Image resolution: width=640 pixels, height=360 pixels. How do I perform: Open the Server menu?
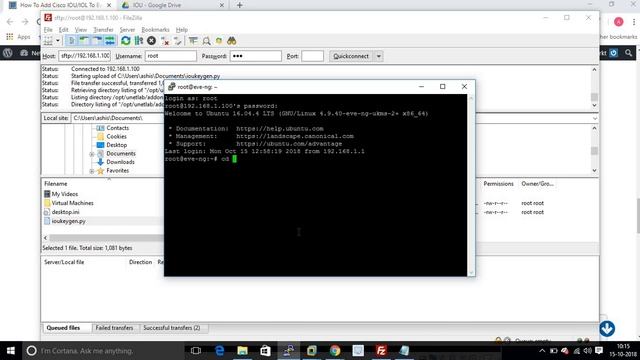127,30
